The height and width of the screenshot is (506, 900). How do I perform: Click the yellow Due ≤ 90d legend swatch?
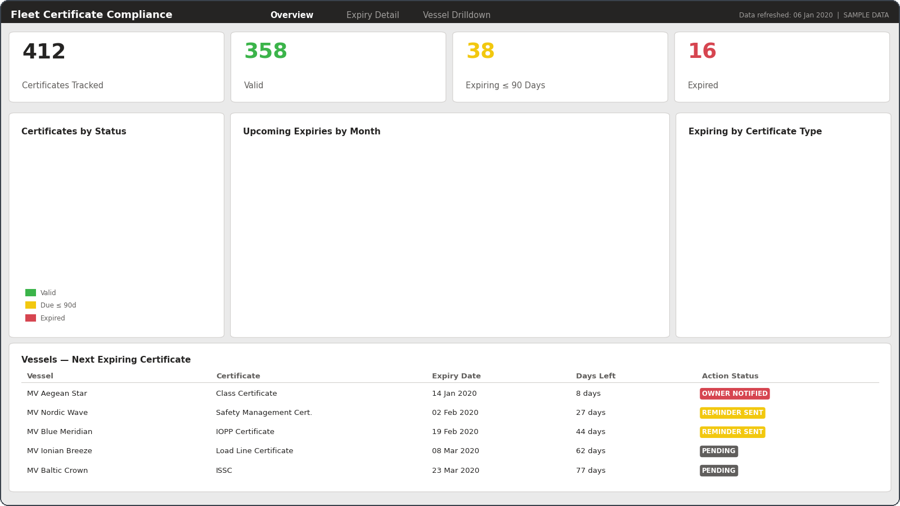[30, 305]
